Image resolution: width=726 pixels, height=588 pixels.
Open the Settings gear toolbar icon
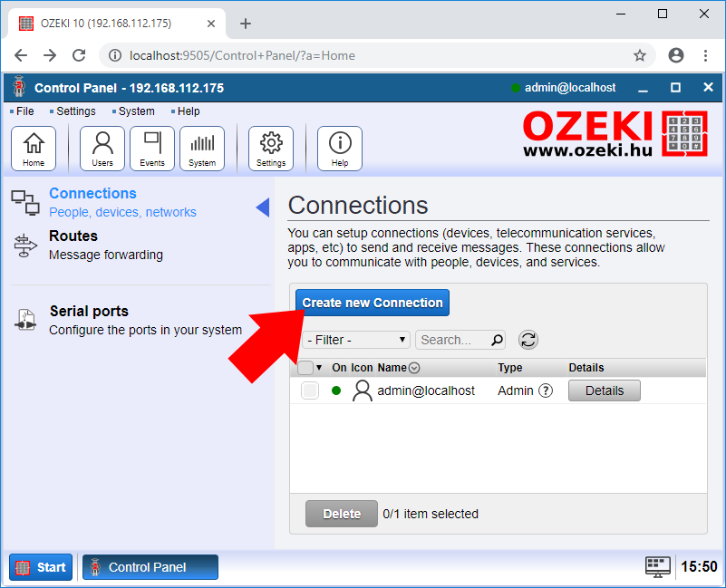(271, 149)
